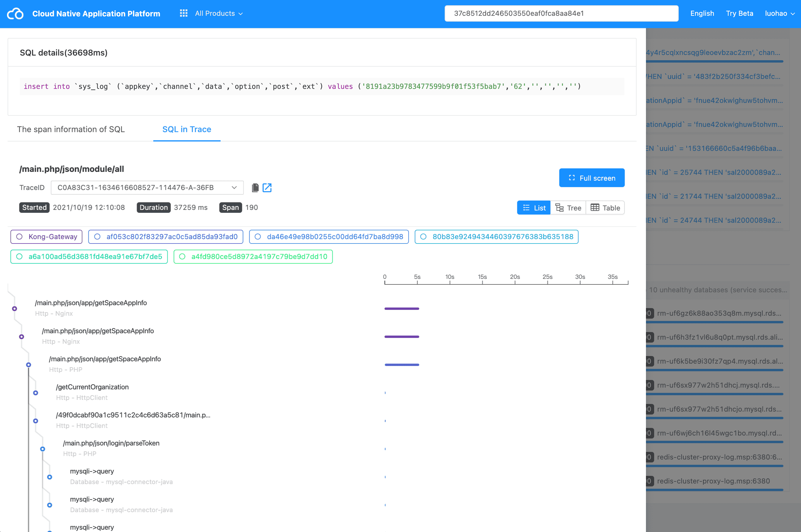Open the TraceID selection dropdown
The height and width of the screenshot is (532, 801).
click(x=147, y=188)
